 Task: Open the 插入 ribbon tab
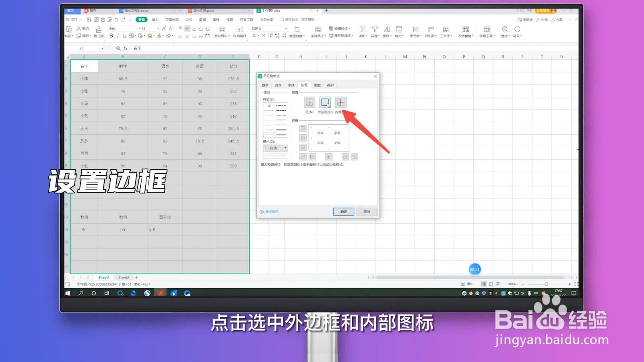coord(155,20)
